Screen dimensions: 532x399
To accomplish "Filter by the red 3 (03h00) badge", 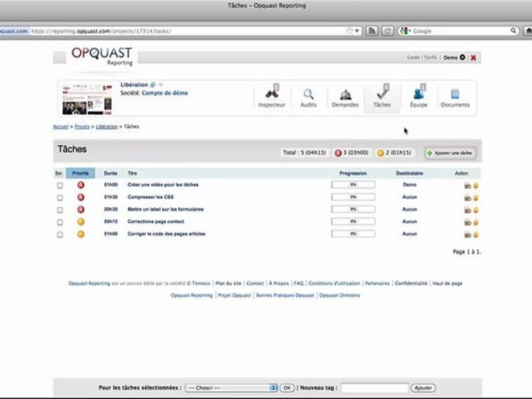I will click(351, 153).
